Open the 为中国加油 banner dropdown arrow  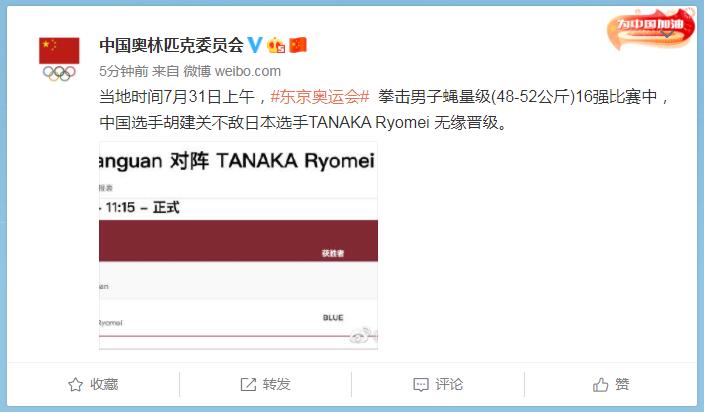667,34
